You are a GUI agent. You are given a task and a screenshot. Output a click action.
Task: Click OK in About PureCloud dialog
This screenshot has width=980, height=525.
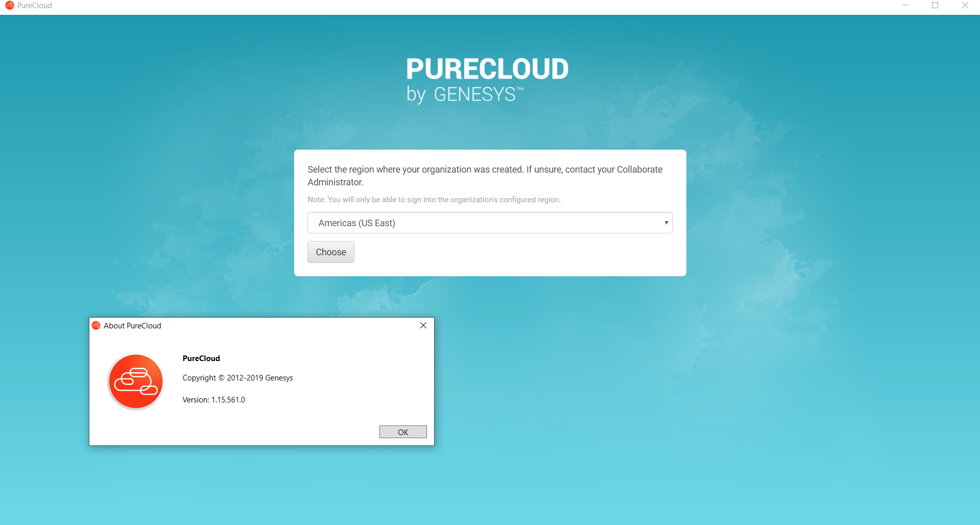[x=403, y=432]
